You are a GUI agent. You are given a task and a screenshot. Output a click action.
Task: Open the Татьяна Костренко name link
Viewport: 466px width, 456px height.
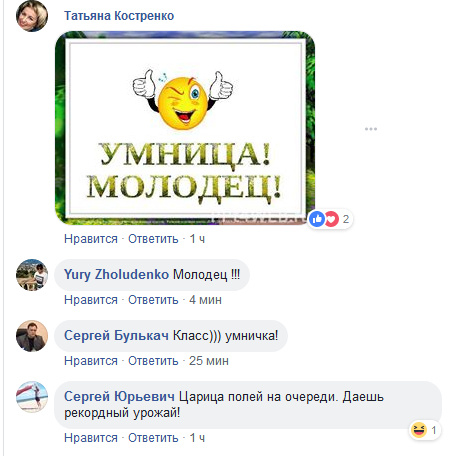(119, 16)
